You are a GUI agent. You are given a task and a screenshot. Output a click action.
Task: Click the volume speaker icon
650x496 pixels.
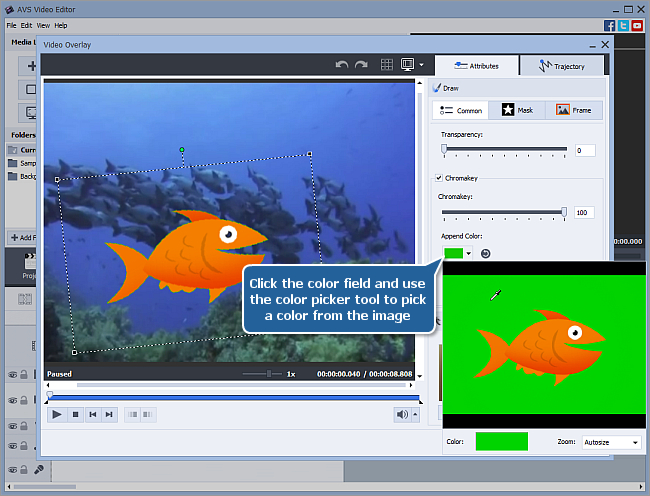click(402, 414)
